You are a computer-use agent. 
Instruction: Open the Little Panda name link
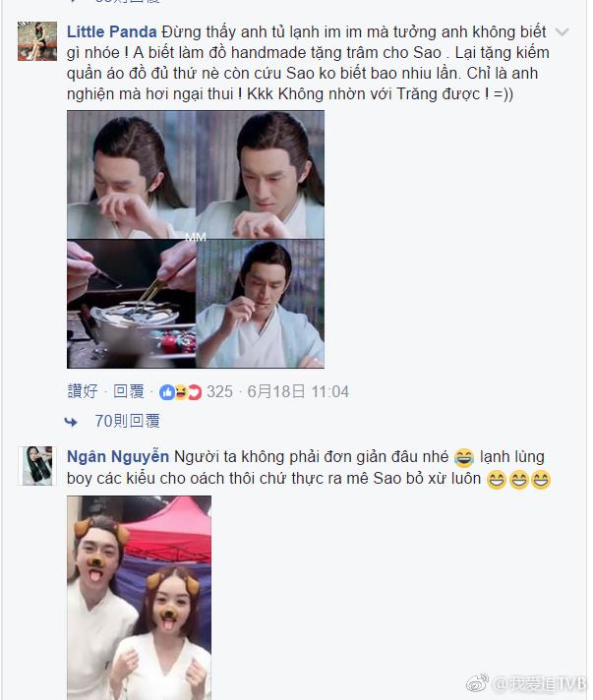click(x=112, y=31)
